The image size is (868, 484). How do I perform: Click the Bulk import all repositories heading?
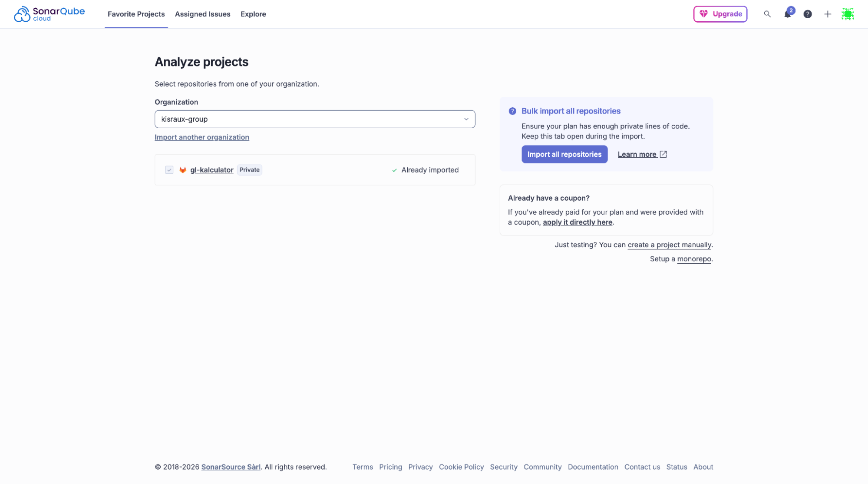pyautogui.click(x=571, y=111)
